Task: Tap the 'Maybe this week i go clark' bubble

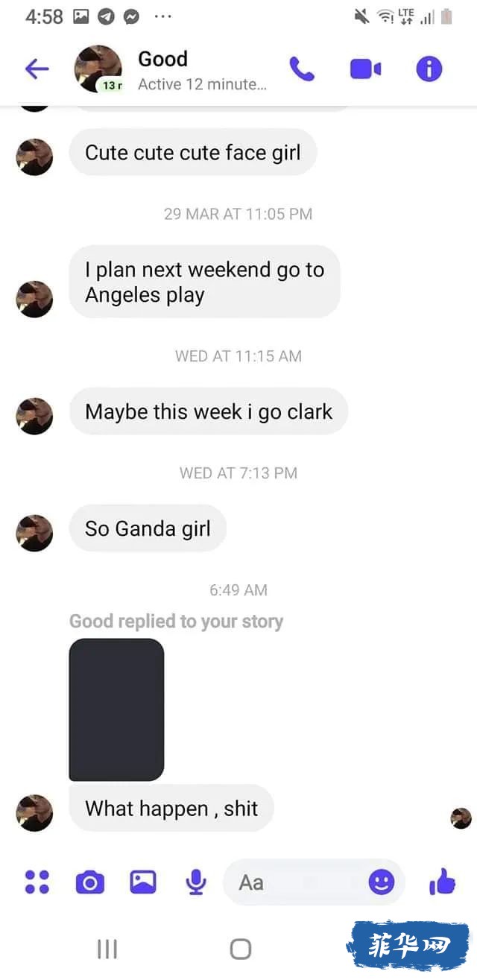Action: (x=209, y=411)
